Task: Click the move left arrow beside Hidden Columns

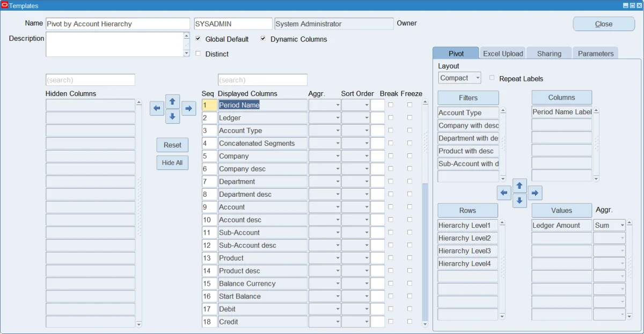Action: (157, 108)
